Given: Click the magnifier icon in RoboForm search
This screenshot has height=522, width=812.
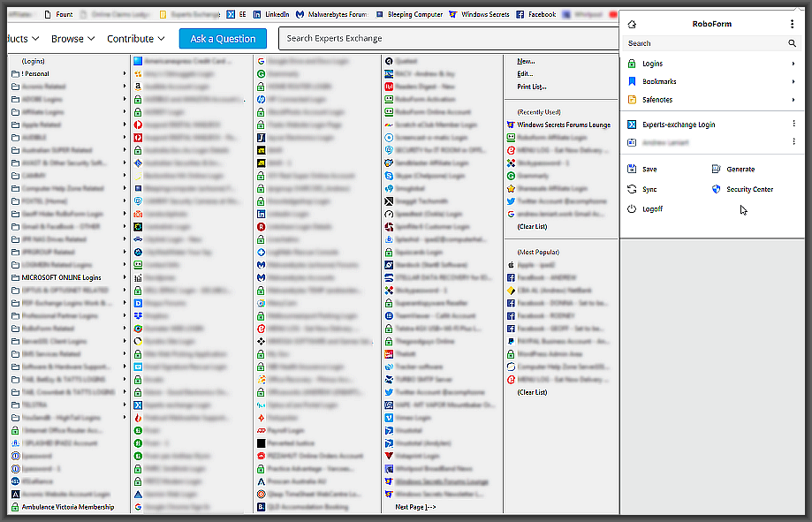Looking at the screenshot, I should pyautogui.click(x=792, y=43).
